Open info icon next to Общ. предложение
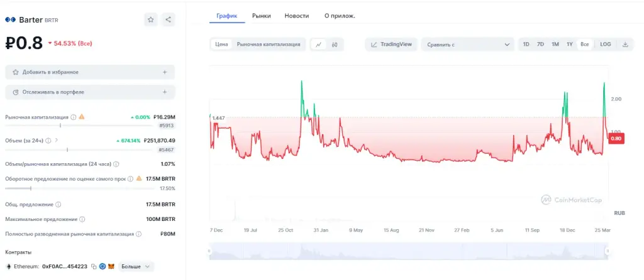Screen dimensions: 644x280 [58, 204]
